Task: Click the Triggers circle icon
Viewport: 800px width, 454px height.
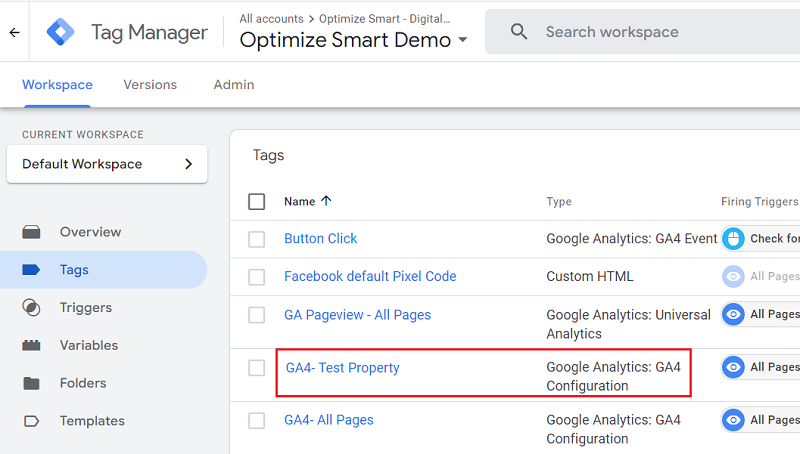Action: pyautogui.click(x=31, y=308)
